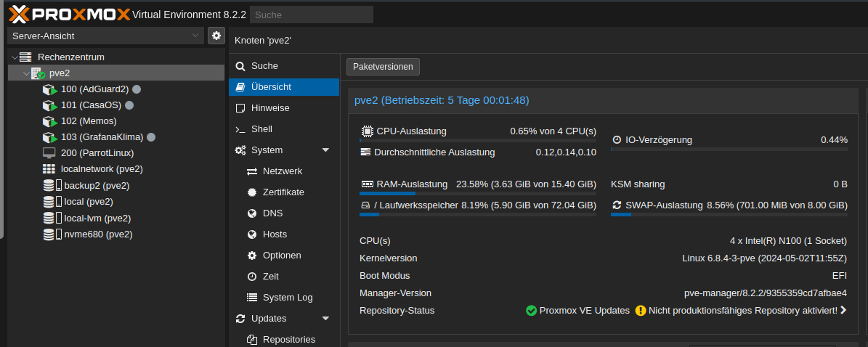The height and width of the screenshot is (347, 868).
Task: Select 200 (ParrotLinux) in the tree
Action: tap(116, 152)
